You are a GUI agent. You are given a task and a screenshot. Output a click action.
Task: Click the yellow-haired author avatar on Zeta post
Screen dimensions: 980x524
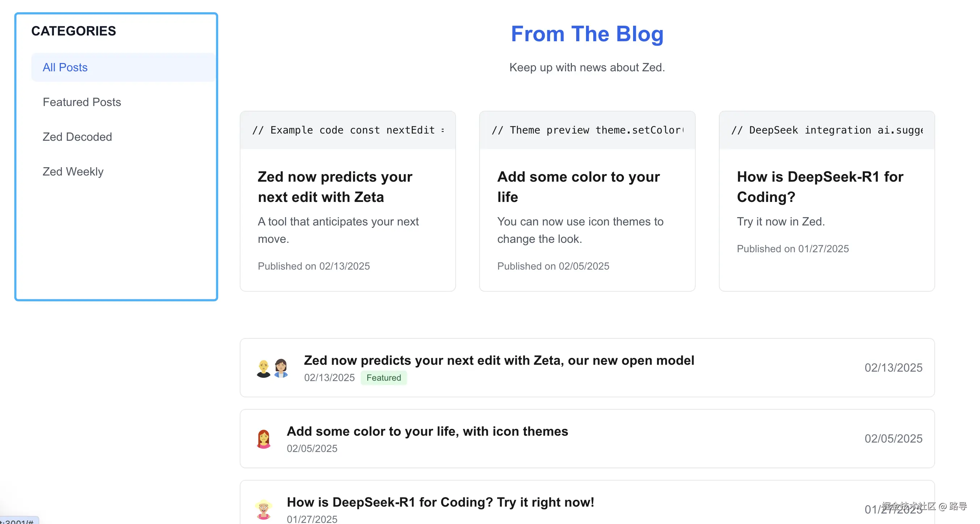coord(263,368)
